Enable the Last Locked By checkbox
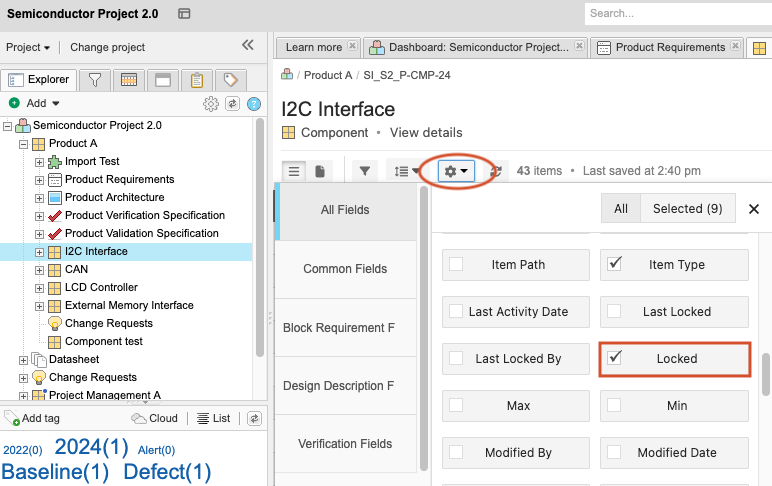The height and width of the screenshot is (486, 772). click(457, 358)
